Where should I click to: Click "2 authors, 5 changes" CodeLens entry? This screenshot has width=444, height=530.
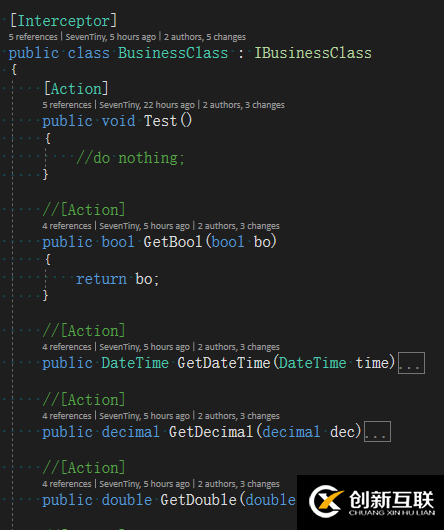[205, 37]
